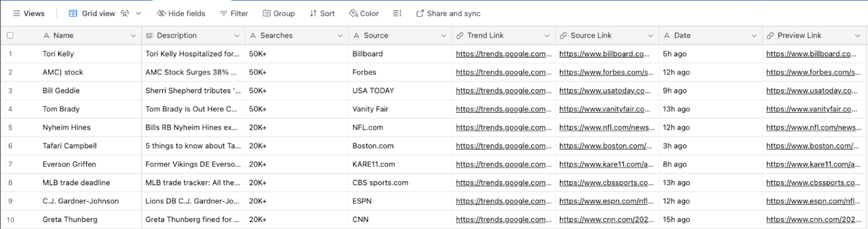Click the row height icon
Screen dimensions: 868x229
pyautogui.click(x=397, y=14)
